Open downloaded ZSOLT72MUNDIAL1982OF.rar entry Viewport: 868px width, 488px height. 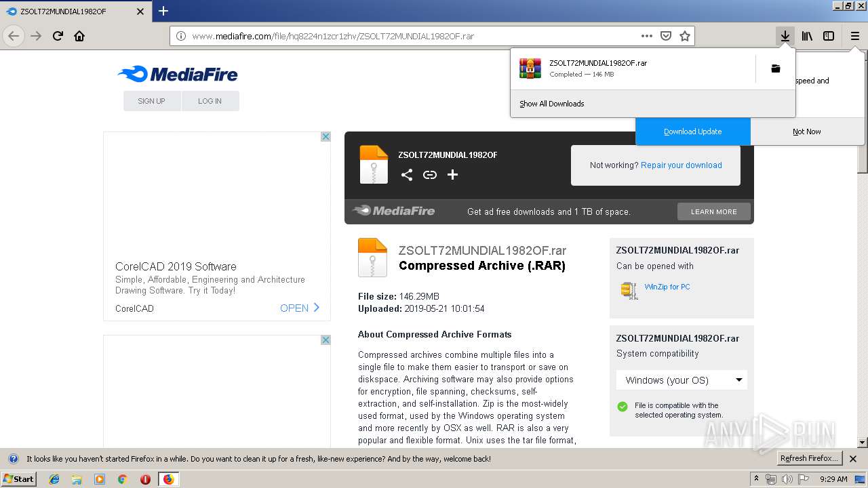point(633,68)
